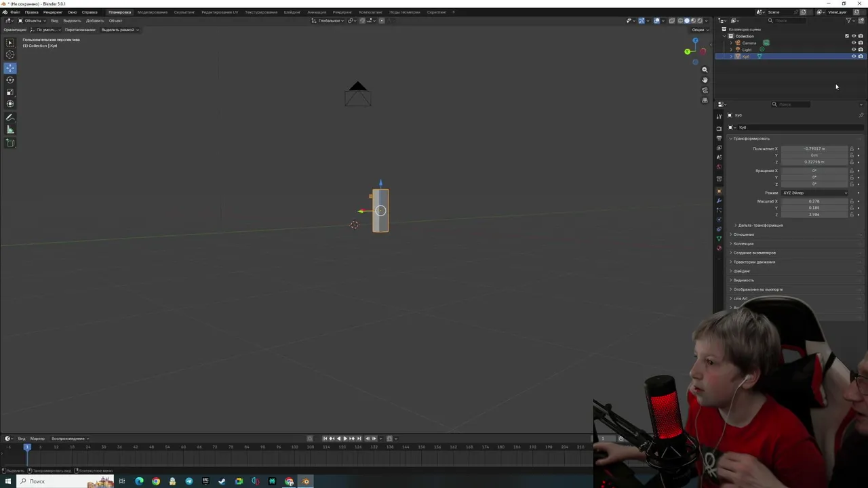The height and width of the screenshot is (488, 868).
Task: Open the Объект menu in viewport header
Action: (x=115, y=20)
